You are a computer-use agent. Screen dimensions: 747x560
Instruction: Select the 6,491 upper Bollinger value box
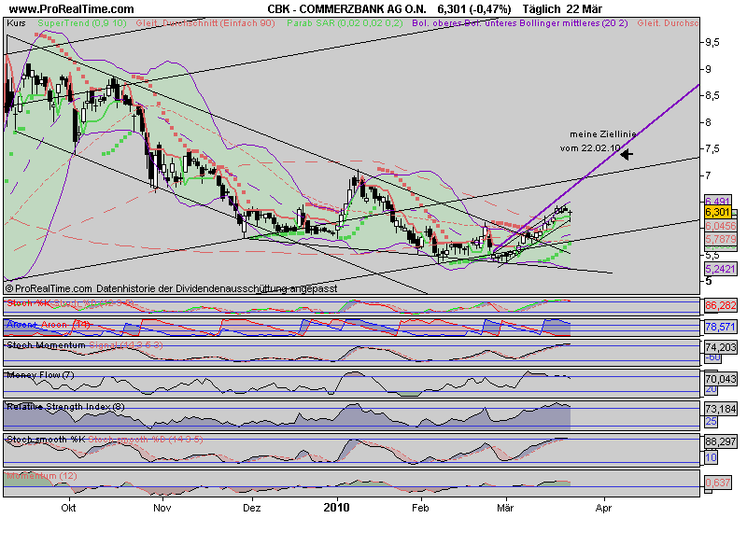tap(717, 201)
